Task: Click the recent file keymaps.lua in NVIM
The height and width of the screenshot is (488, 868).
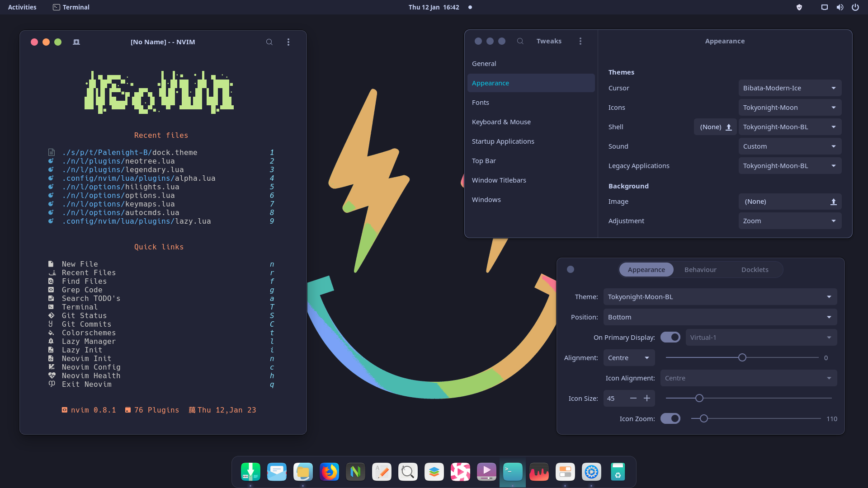Action: click(x=161, y=204)
